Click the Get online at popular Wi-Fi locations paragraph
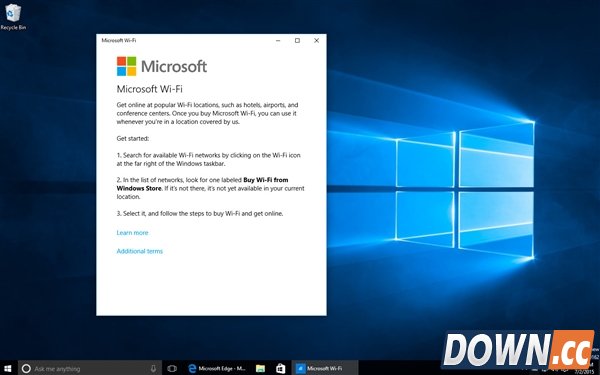600x375 pixels. (x=207, y=113)
